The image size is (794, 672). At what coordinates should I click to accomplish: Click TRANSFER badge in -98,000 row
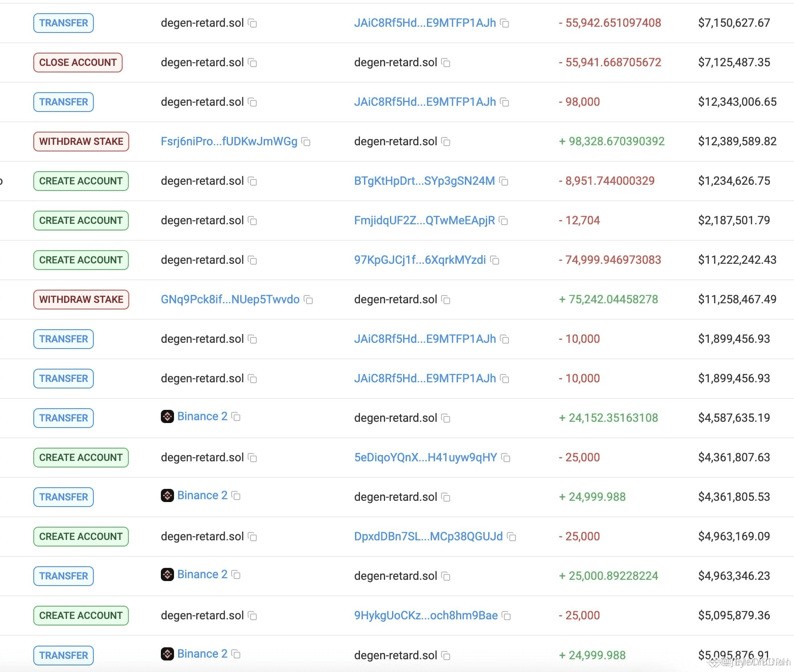(x=63, y=102)
